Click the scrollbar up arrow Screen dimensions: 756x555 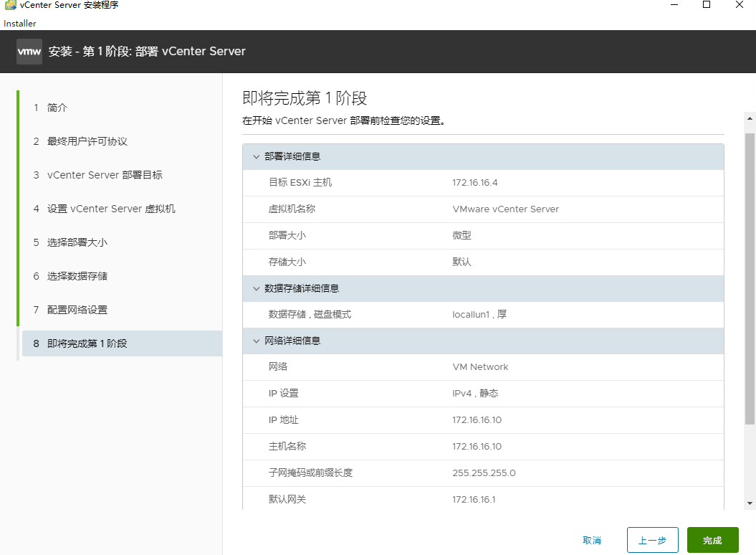point(750,118)
